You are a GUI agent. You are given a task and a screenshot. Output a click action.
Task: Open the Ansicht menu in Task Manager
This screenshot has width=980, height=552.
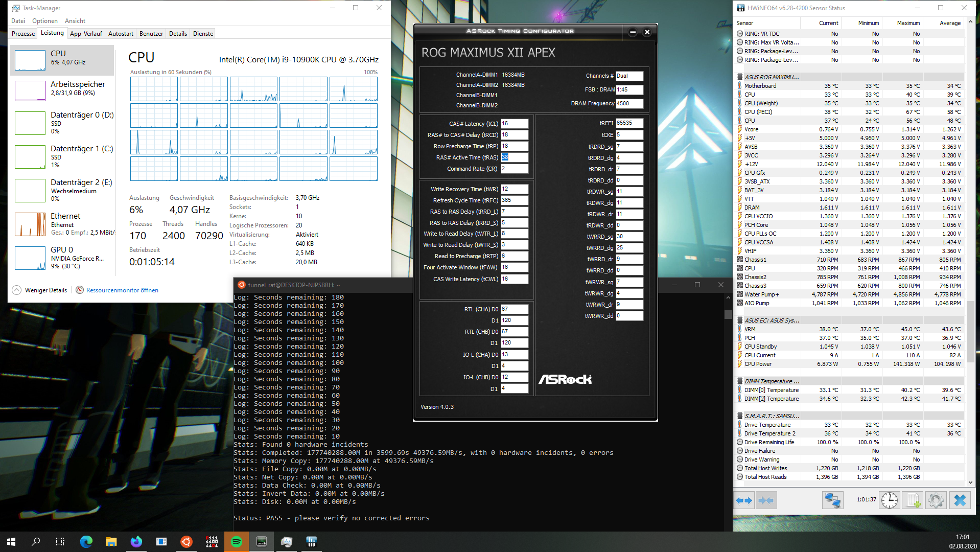[x=75, y=21]
